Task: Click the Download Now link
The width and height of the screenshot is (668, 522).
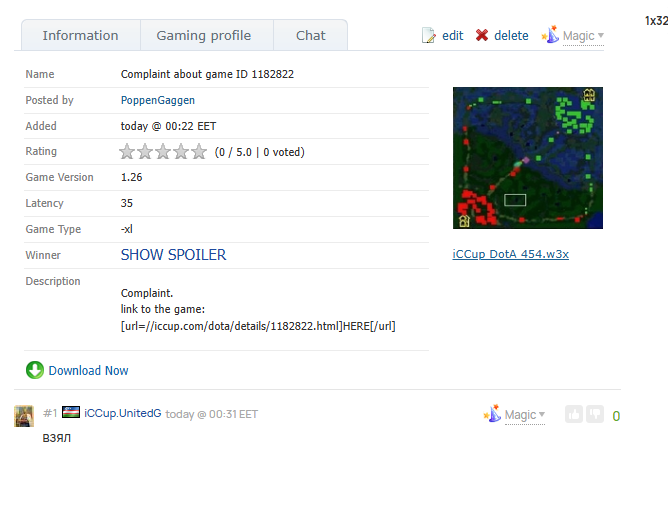Action: [88, 371]
